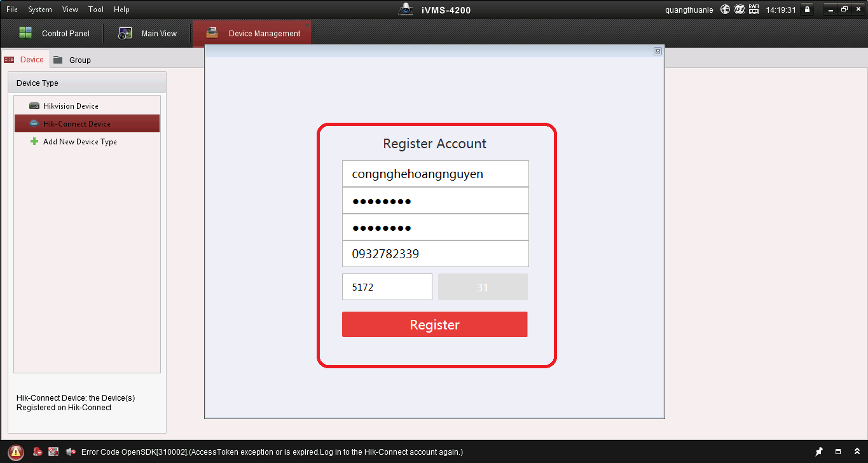Switch to the Control Panel tab
Viewport: 868px width, 463px height.
point(55,34)
